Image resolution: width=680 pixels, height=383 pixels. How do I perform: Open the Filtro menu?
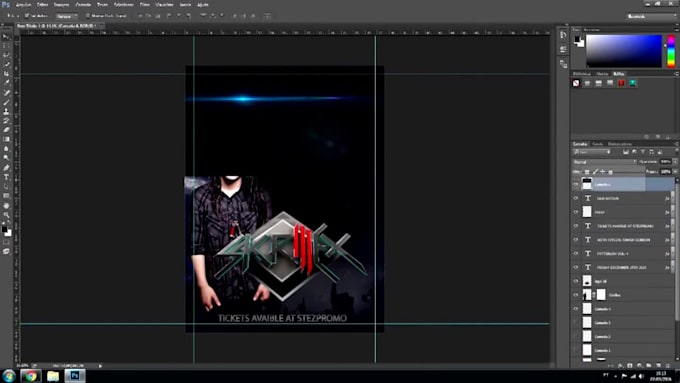(x=144, y=4)
